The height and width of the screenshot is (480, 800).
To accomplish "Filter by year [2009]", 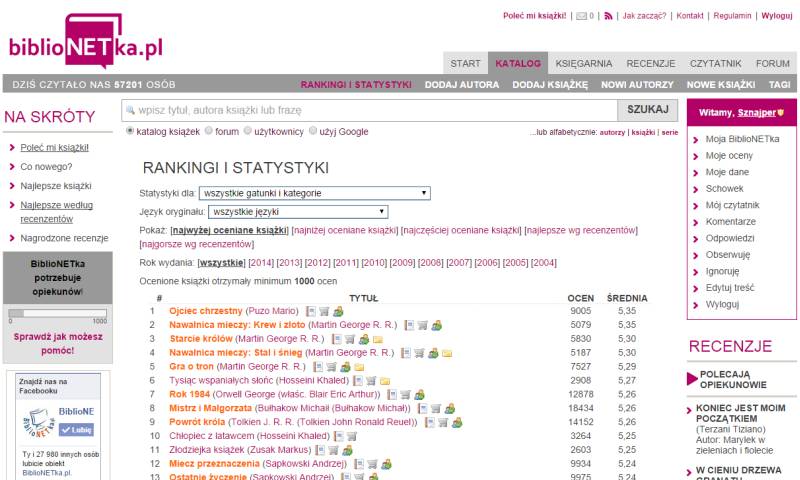I will 402,263.
